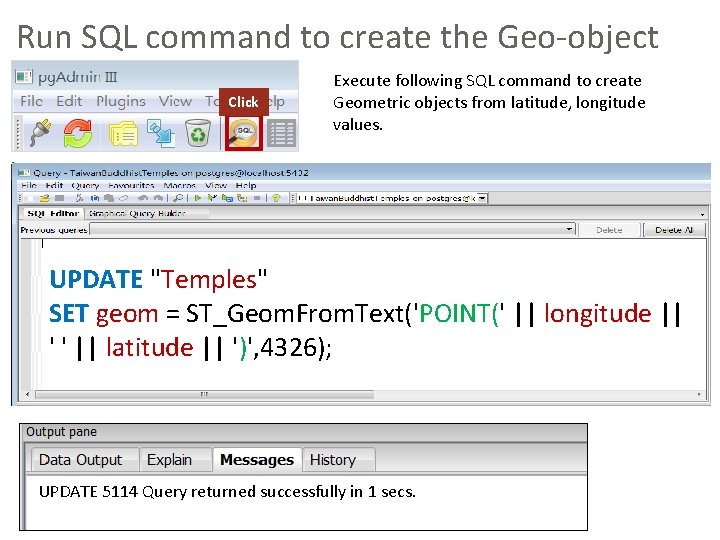Refresh the selected object in pgAdmin

(78, 134)
